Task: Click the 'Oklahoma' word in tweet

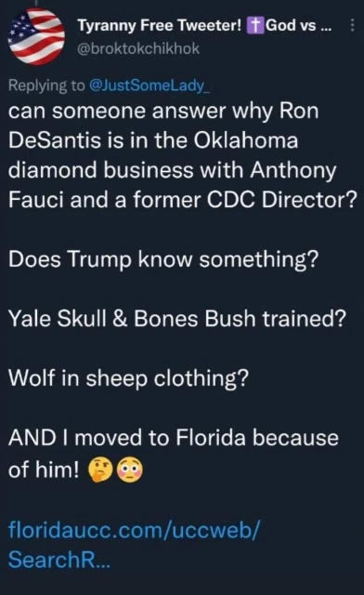Action: pos(246,140)
